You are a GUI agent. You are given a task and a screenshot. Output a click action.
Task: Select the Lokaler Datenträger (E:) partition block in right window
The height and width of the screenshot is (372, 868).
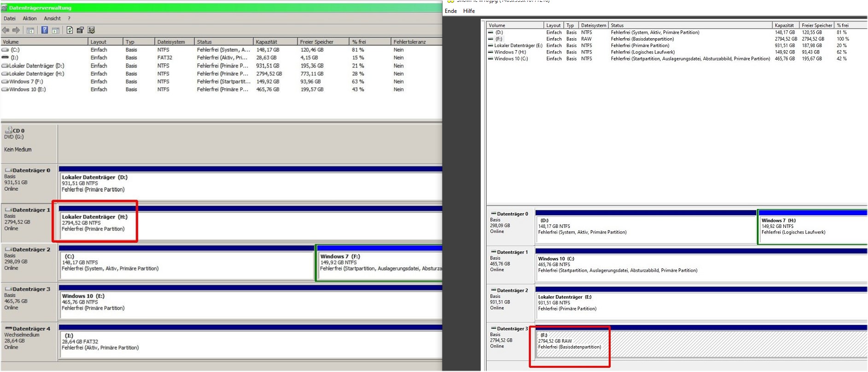(701, 305)
